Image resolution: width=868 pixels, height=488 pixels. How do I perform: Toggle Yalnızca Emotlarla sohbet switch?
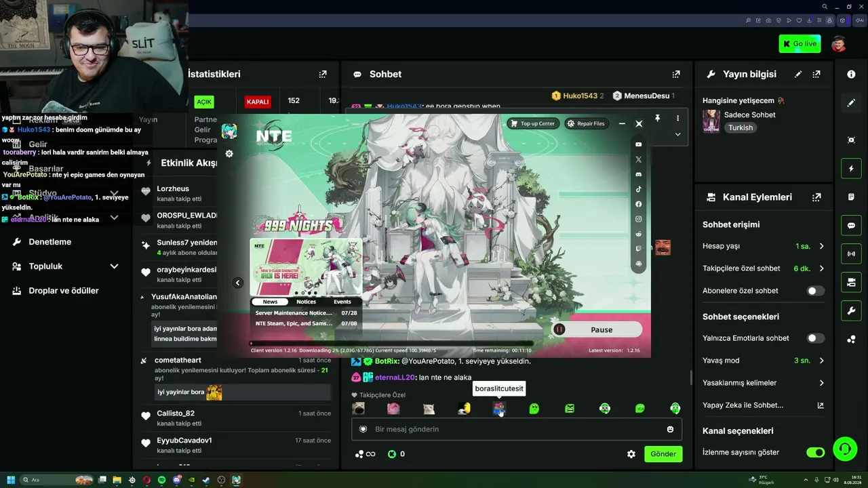click(x=816, y=338)
